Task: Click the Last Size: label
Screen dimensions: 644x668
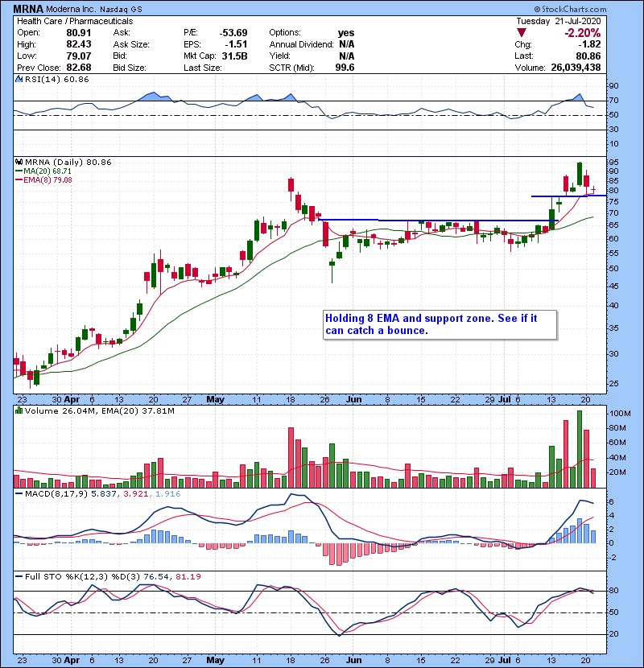Action: tap(202, 68)
